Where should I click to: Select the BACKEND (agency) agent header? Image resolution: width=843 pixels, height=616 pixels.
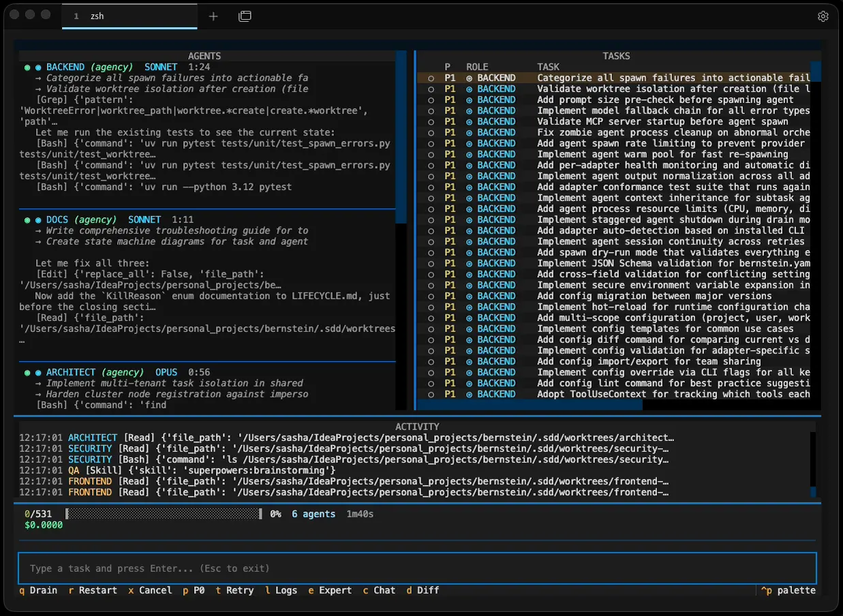click(89, 67)
